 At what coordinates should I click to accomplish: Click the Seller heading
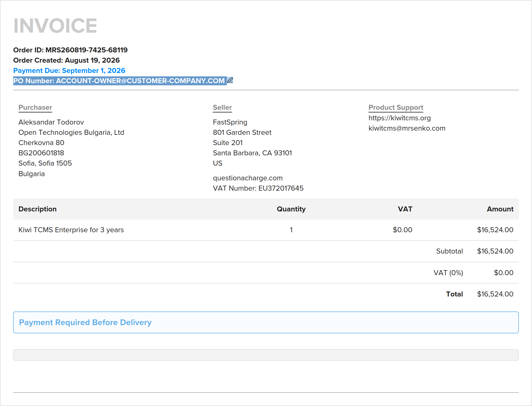tap(222, 107)
